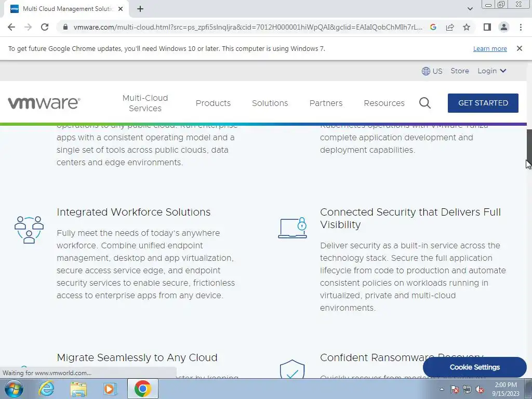Open Windows Explorer folder in taskbar
This screenshot has height=399, width=532.
coord(78,389)
